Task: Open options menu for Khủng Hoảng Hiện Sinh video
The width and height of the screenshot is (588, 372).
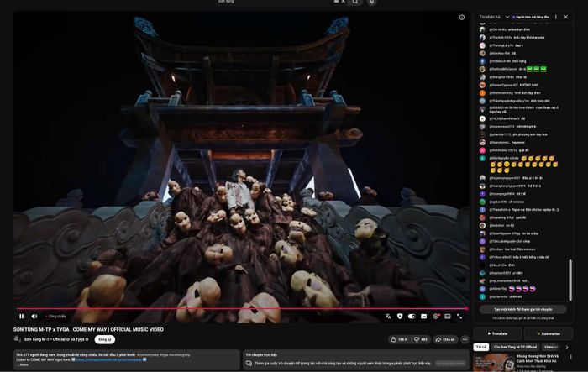Action: point(570,357)
